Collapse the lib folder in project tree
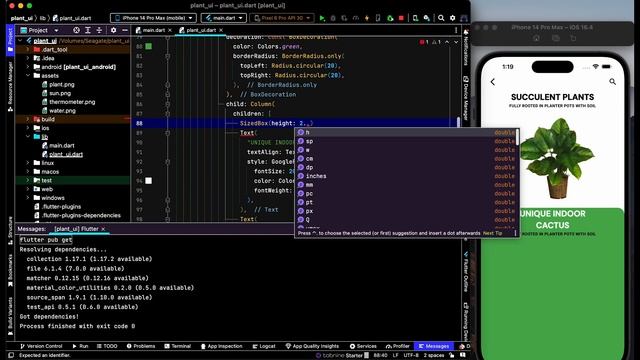 point(28,137)
